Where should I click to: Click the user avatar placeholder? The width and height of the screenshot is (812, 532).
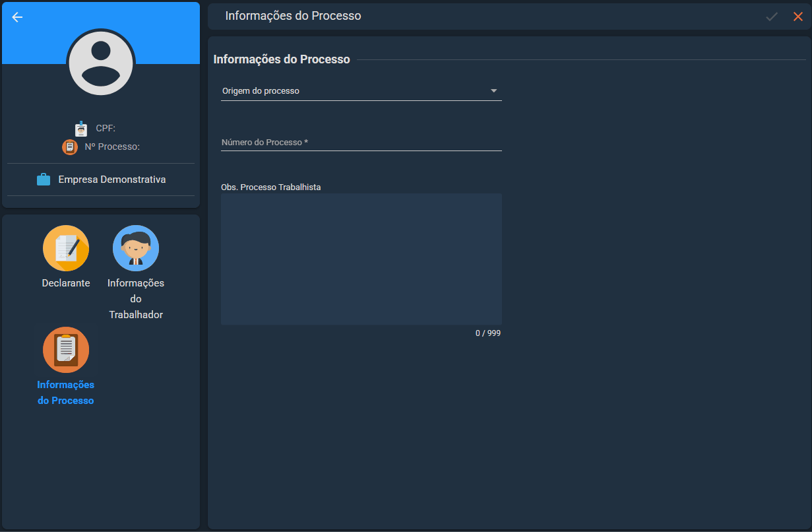tap(101, 64)
